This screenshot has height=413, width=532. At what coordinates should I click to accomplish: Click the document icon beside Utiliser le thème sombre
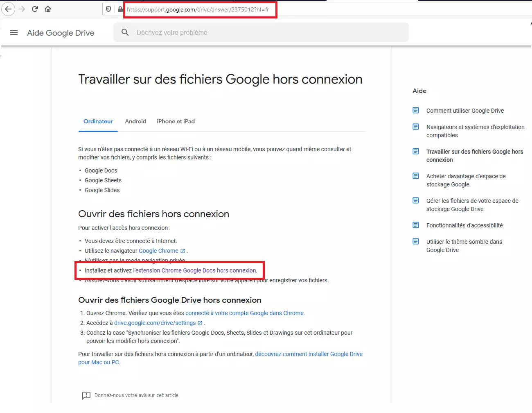coord(416,241)
